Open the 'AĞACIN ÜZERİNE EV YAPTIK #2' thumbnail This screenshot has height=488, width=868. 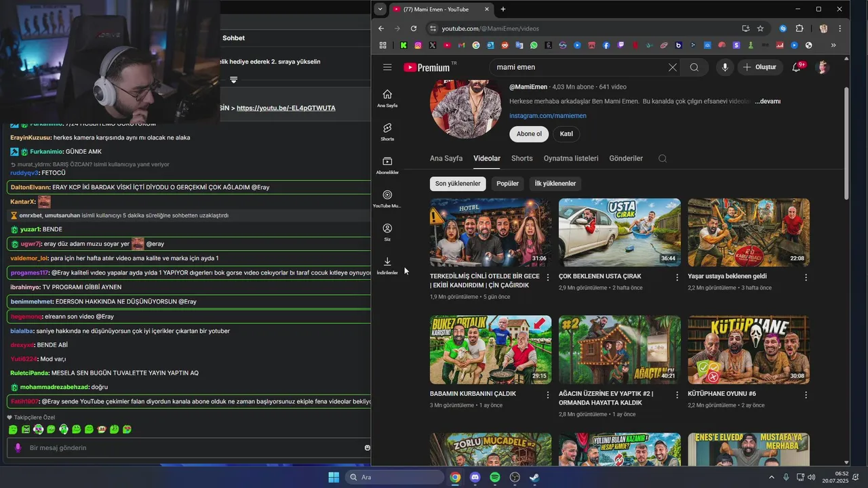620,350
